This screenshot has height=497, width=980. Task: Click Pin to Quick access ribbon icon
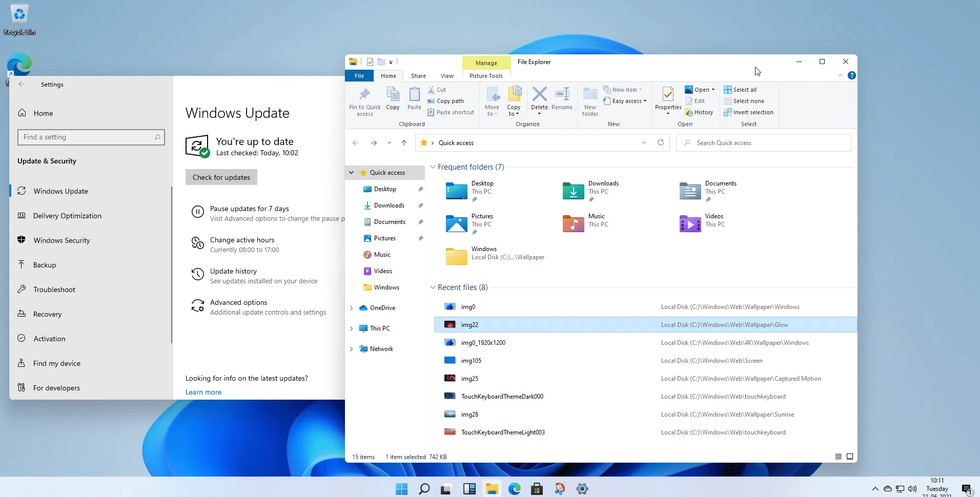pyautogui.click(x=364, y=101)
